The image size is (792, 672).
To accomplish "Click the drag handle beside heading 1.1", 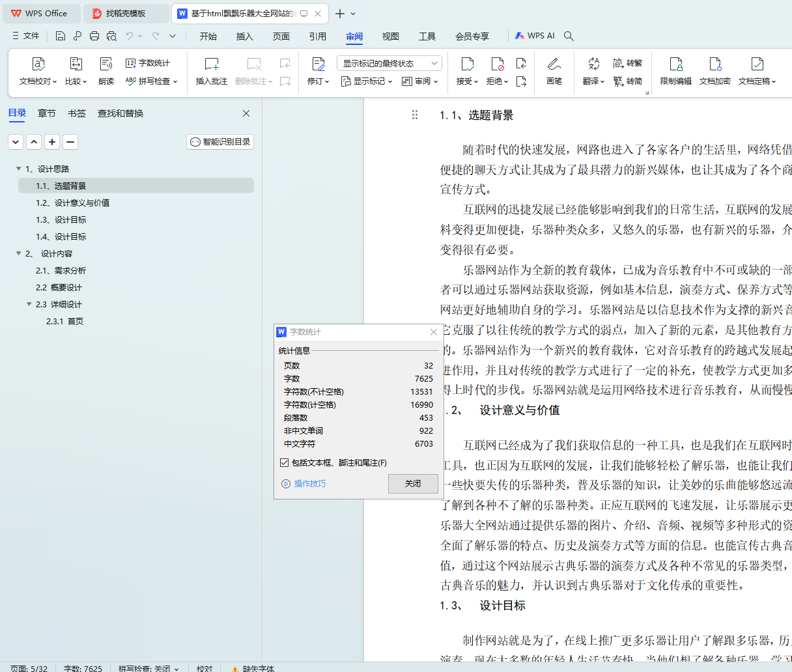I will pos(415,115).
